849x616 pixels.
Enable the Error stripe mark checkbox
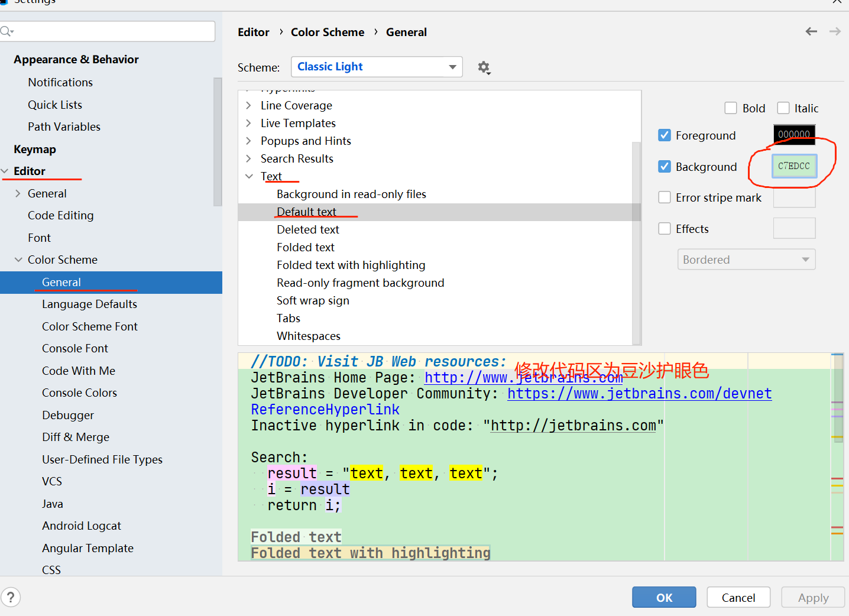pos(665,197)
